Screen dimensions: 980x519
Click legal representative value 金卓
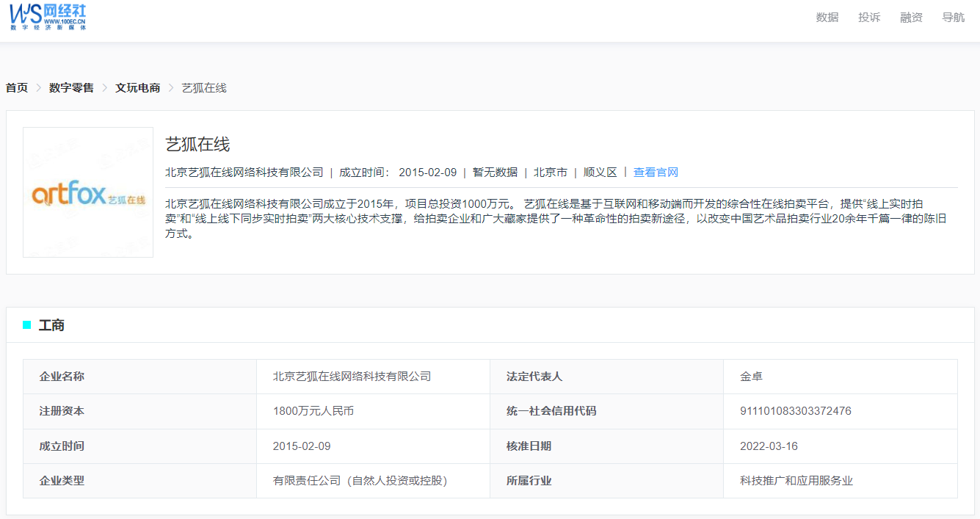(751, 377)
